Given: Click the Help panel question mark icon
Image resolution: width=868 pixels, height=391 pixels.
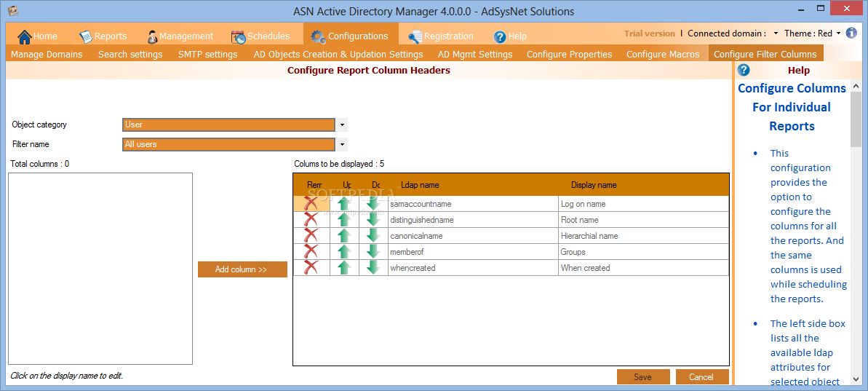Looking at the screenshot, I should coord(744,70).
